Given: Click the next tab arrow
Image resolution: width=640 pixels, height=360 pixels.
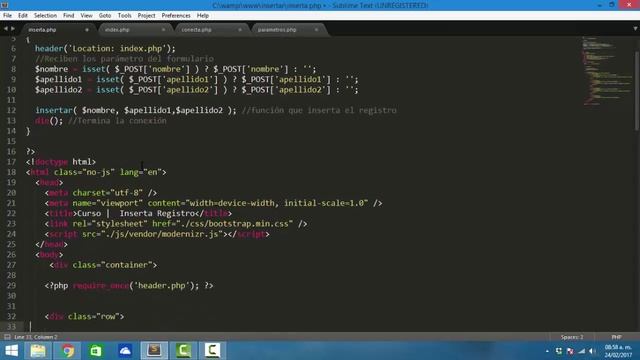Looking at the screenshot, I should tap(13, 29).
